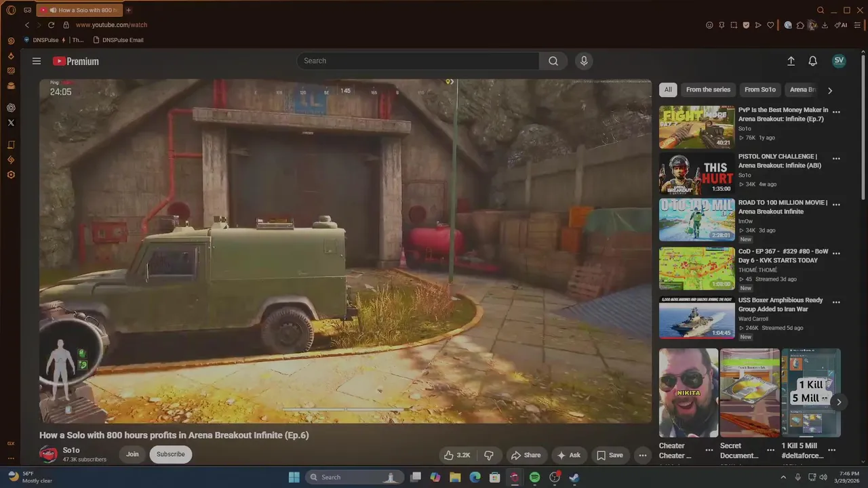Select the All filter chip
The image size is (868, 488).
(x=668, y=89)
